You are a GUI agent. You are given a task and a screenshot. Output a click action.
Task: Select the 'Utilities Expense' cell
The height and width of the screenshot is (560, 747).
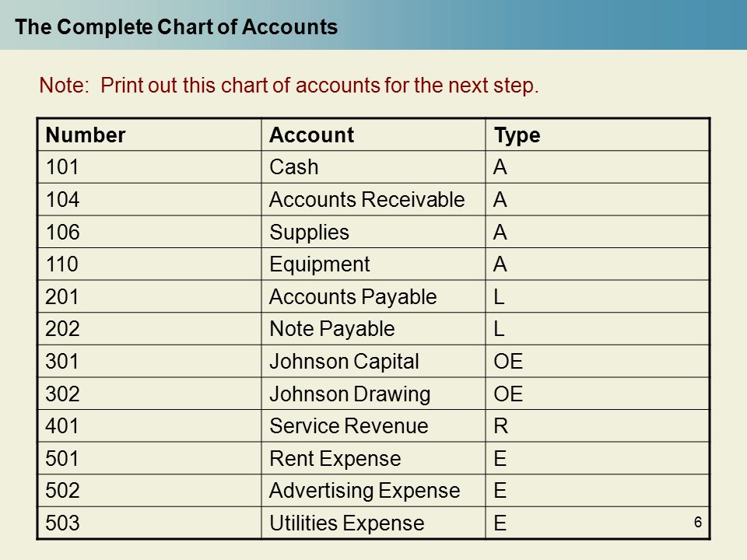[373, 523]
